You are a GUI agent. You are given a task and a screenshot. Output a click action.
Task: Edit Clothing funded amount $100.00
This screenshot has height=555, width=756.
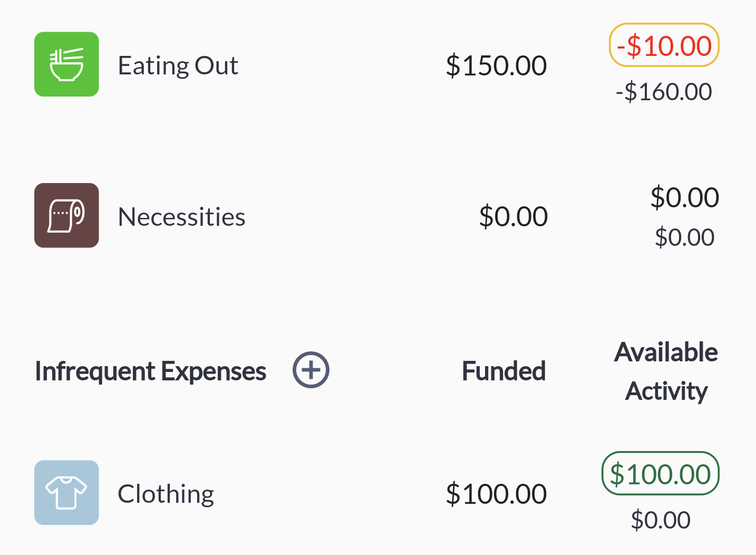(496, 494)
